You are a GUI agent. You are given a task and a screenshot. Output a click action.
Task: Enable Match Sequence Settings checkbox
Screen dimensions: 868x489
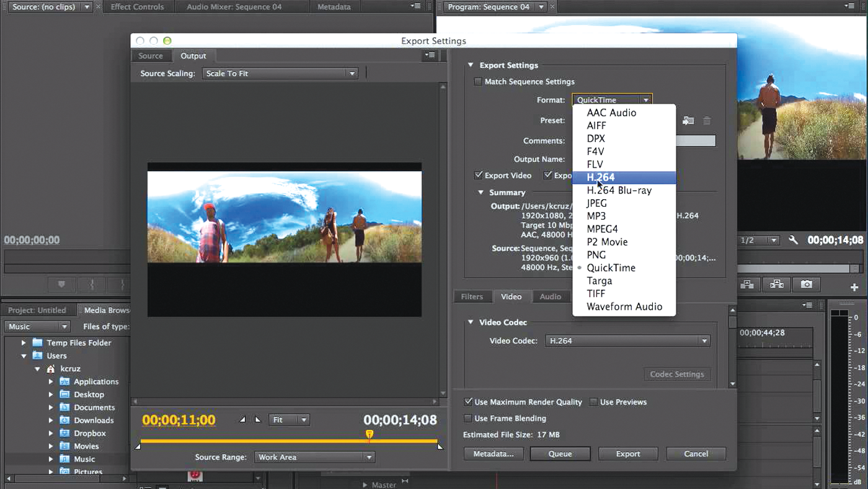(x=478, y=81)
